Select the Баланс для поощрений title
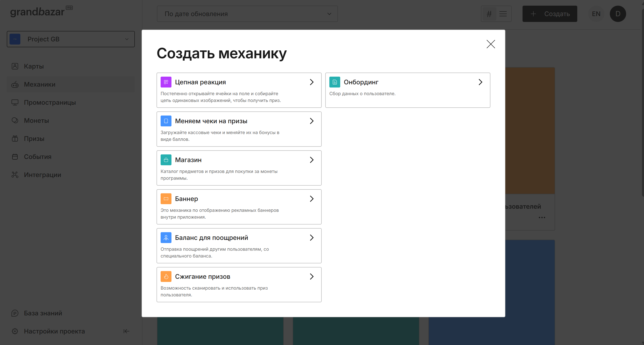644x345 pixels. [211, 238]
